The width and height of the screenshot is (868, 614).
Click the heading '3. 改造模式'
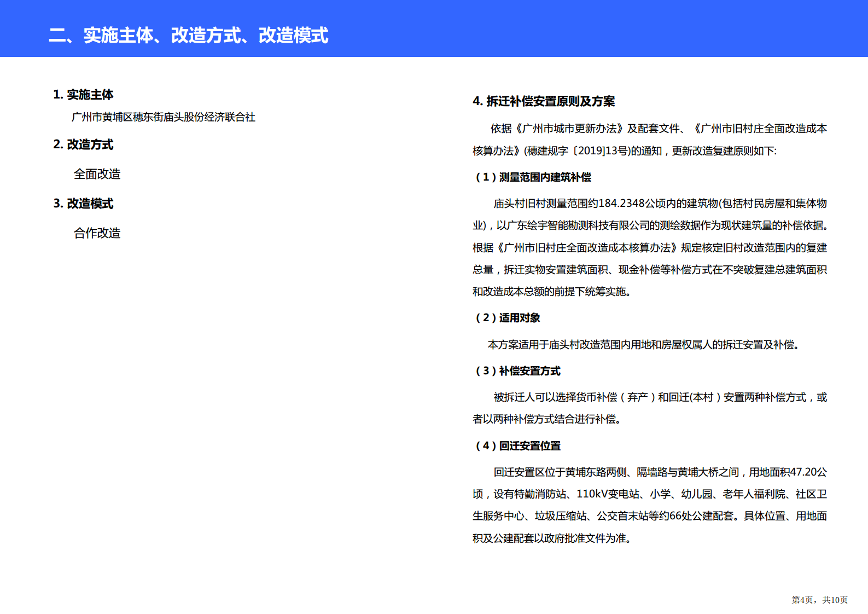[83, 204]
